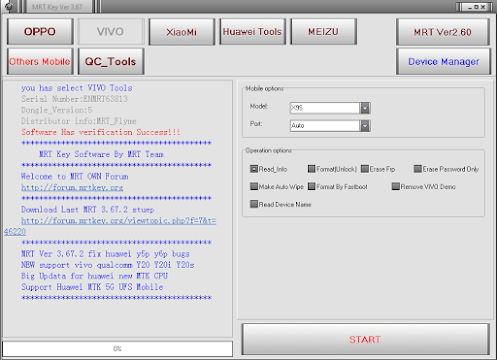
Task: Open the OPPO tools section
Action: pos(40,32)
